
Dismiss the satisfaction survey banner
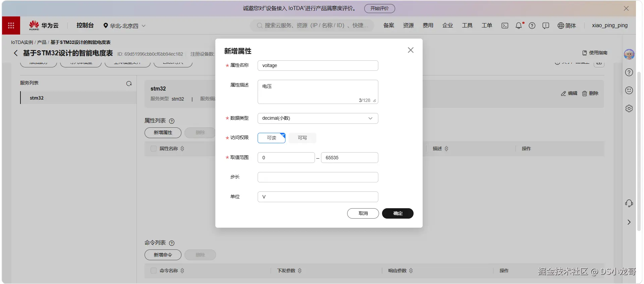(626, 8)
